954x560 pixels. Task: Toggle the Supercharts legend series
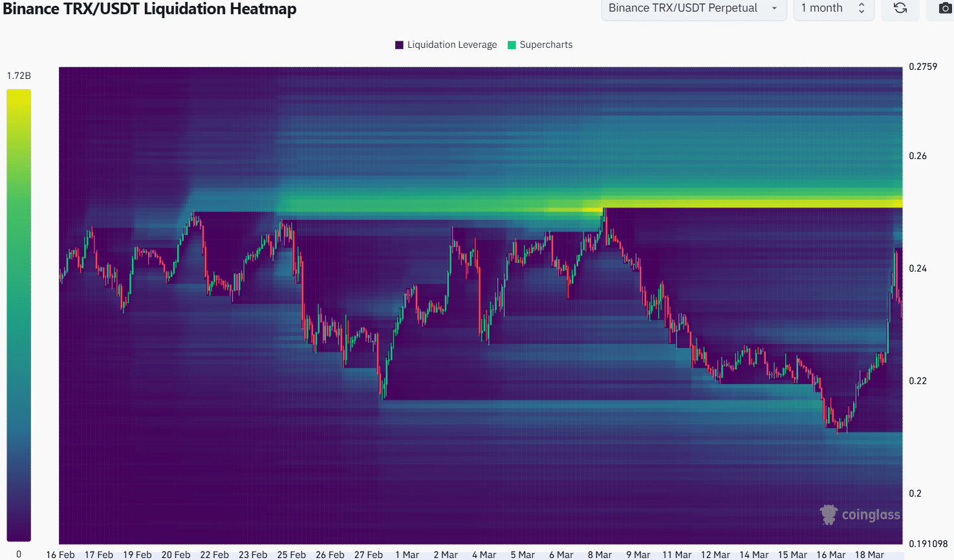click(x=540, y=45)
